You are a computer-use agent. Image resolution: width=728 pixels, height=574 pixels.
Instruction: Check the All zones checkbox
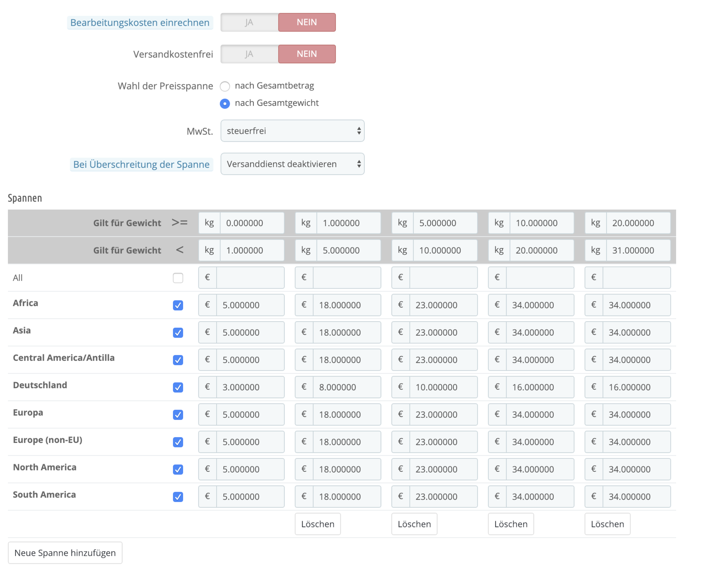(x=178, y=278)
